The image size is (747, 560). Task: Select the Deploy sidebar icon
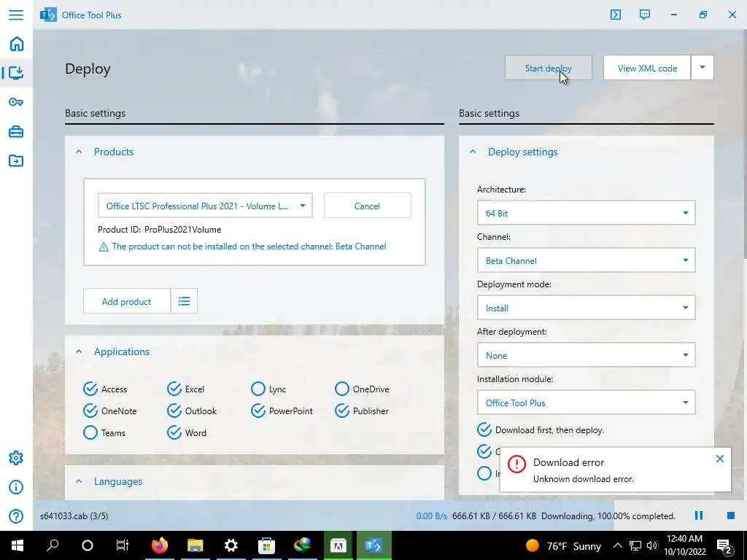coord(16,73)
